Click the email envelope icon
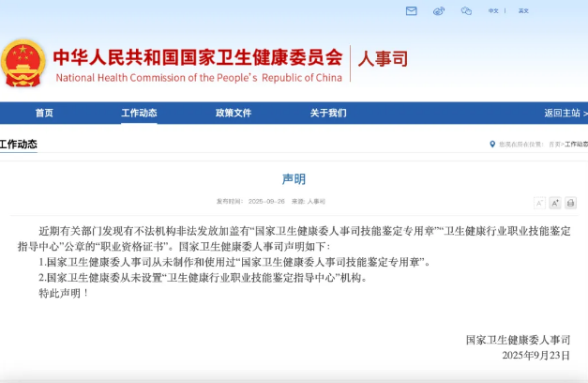 pos(411,11)
